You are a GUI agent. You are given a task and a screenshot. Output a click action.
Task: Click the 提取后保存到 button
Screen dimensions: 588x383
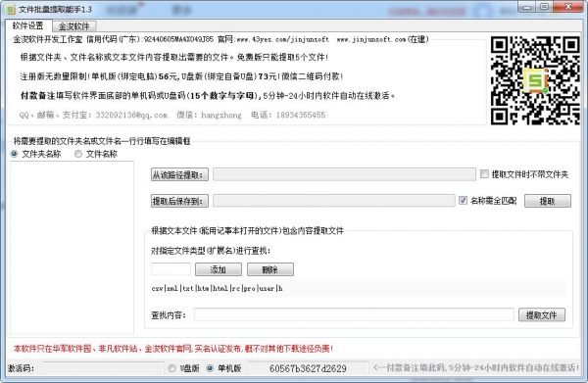179,201
